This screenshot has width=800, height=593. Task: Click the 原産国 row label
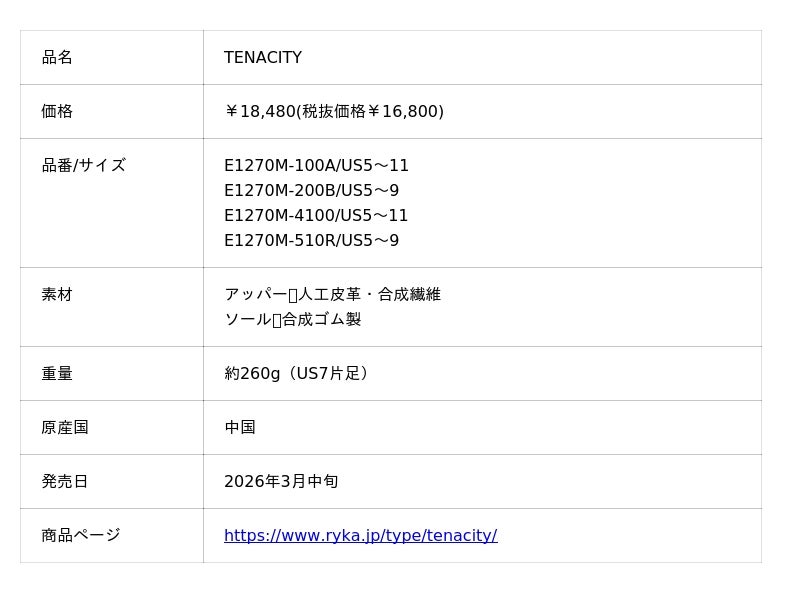point(65,428)
